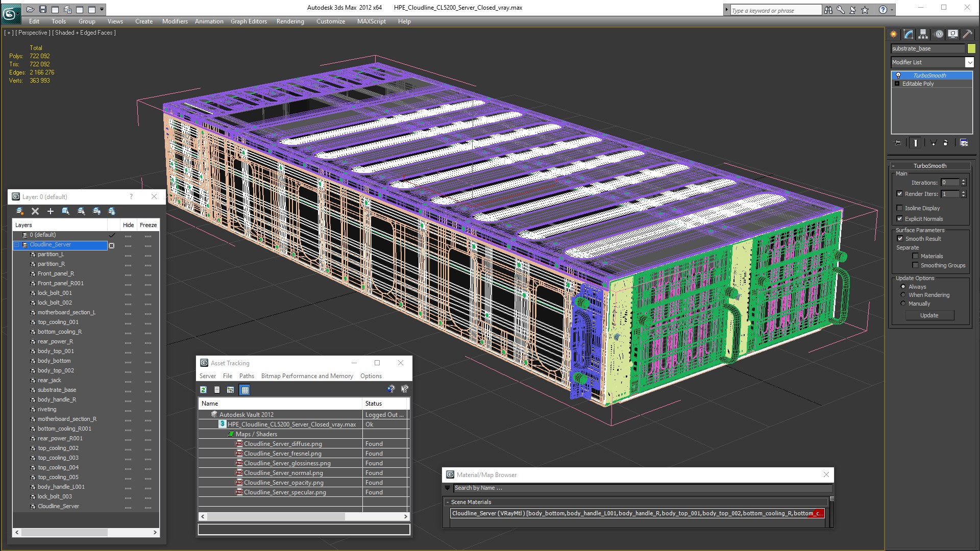Screen dimensions: 980x551
Task: Collapse Scene Materials section in Material Browser
Action: coord(448,502)
